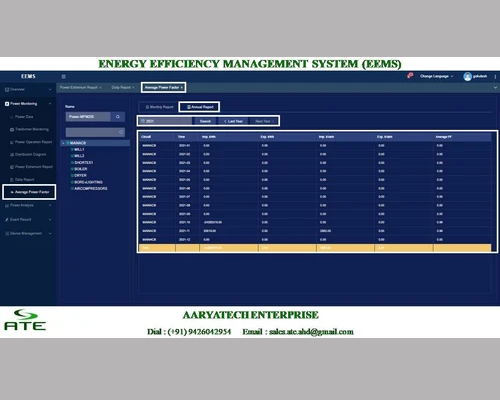Select BOILER in the circuit tree

point(80,169)
